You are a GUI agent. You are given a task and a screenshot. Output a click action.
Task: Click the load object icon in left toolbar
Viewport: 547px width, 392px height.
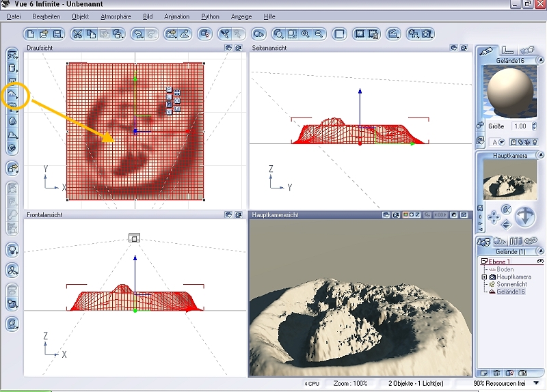(12, 169)
